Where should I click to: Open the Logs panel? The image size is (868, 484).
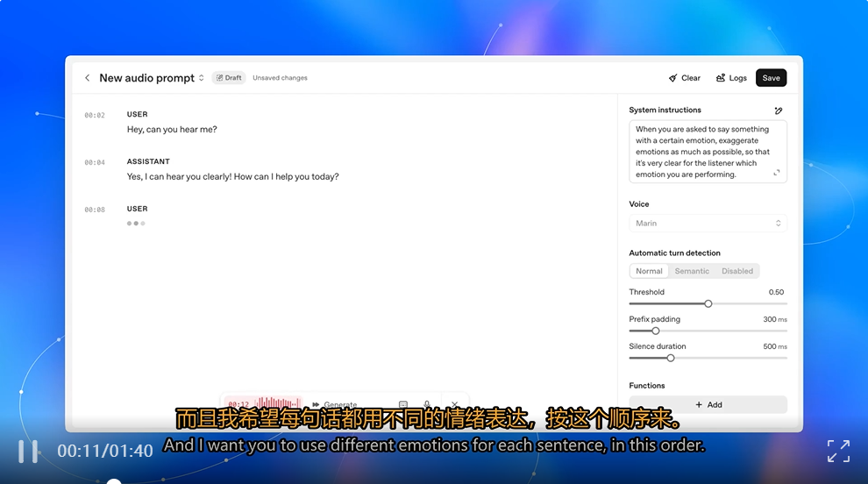731,78
